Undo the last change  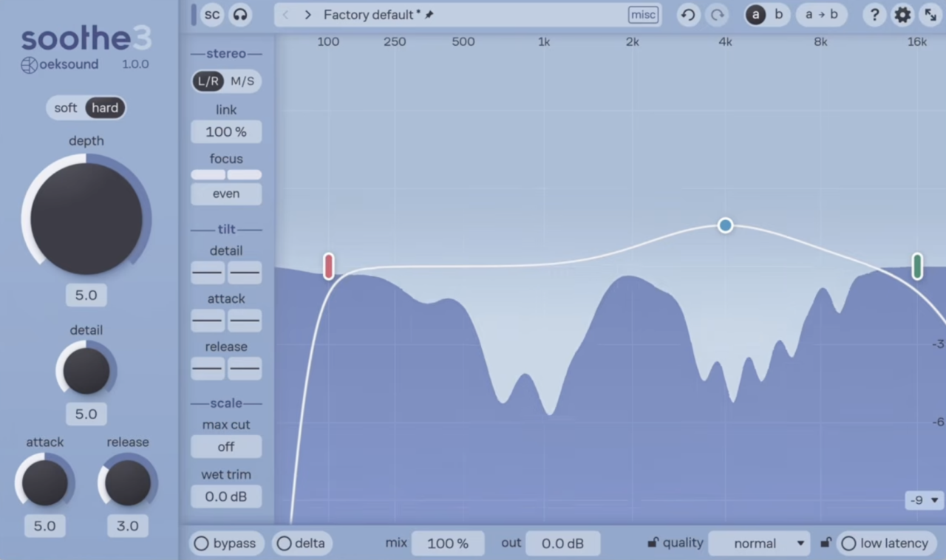pyautogui.click(x=688, y=15)
